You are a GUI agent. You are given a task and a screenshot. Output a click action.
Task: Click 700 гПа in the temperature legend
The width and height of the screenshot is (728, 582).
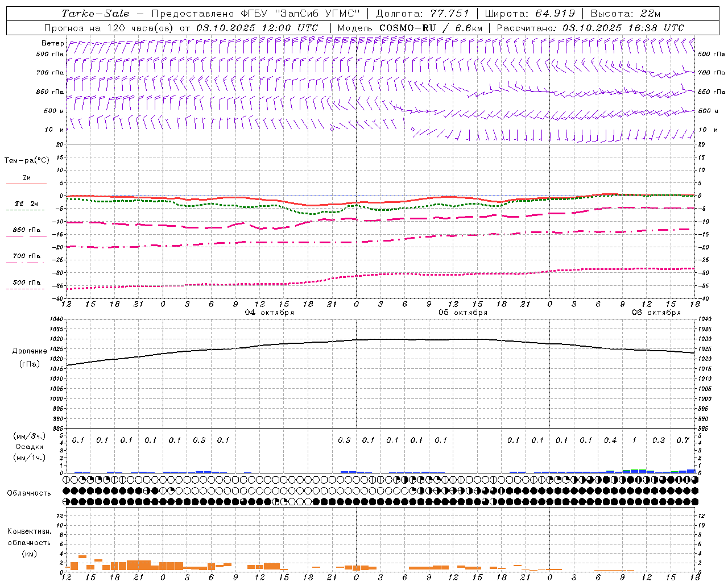(26, 256)
